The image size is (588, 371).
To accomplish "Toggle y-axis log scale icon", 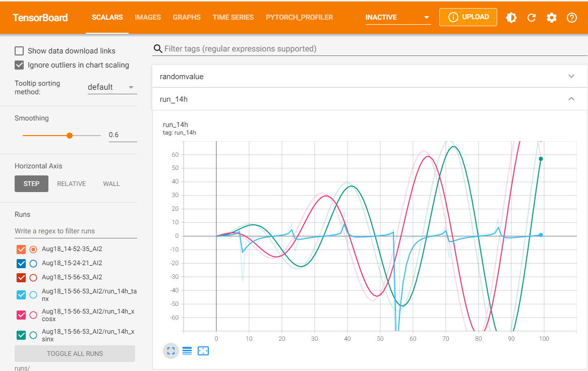I will (x=187, y=351).
